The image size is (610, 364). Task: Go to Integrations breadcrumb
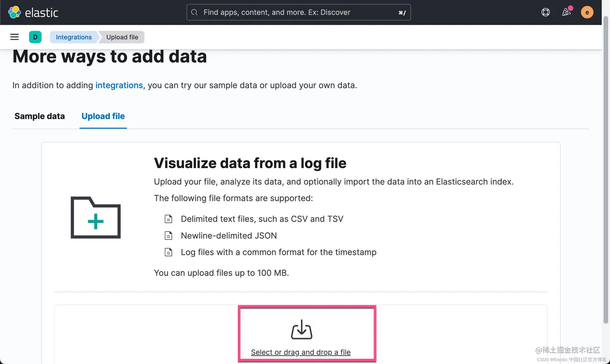coord(74,37)
